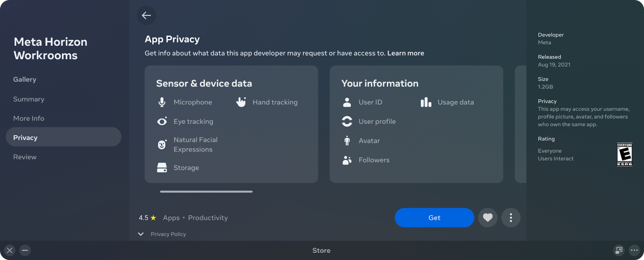
Task: Close the Store window
Action: pyautogui.click(x=10, y=250)
